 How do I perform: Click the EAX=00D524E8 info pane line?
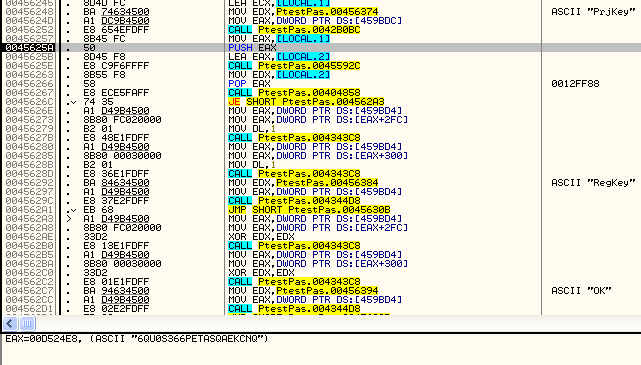coord(137,339)
